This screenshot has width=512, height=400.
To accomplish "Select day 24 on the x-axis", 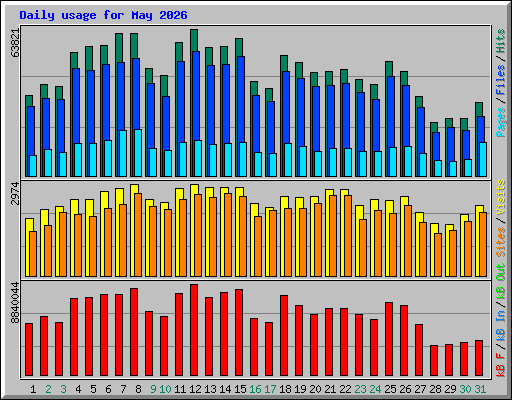I will point(375,389).
